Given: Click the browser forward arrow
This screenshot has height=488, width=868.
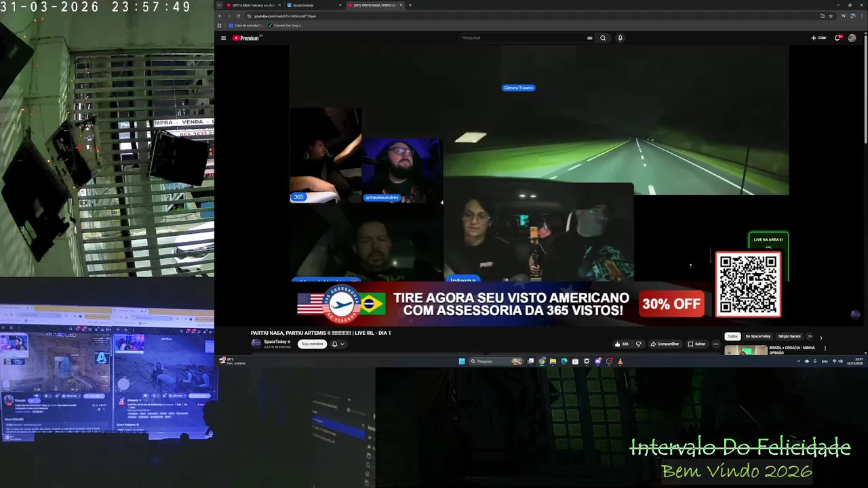Looking at the screenshot, I should (229, 16).
